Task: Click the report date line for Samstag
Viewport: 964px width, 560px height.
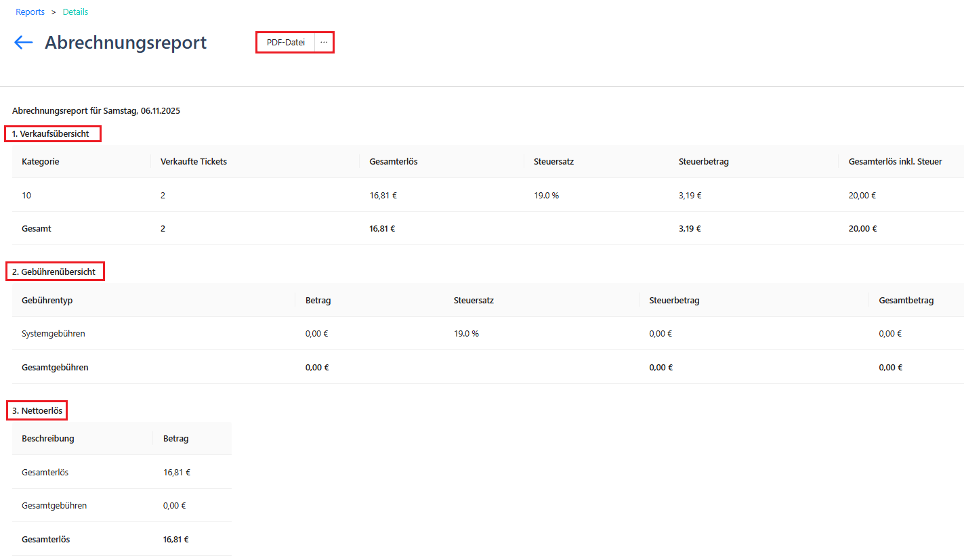Action: coord(96,110)
